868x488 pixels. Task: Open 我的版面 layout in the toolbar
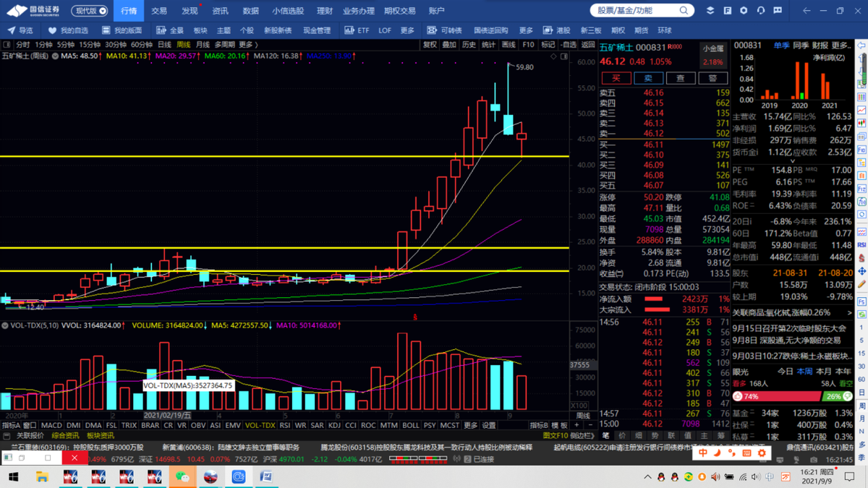pos(122,30)
